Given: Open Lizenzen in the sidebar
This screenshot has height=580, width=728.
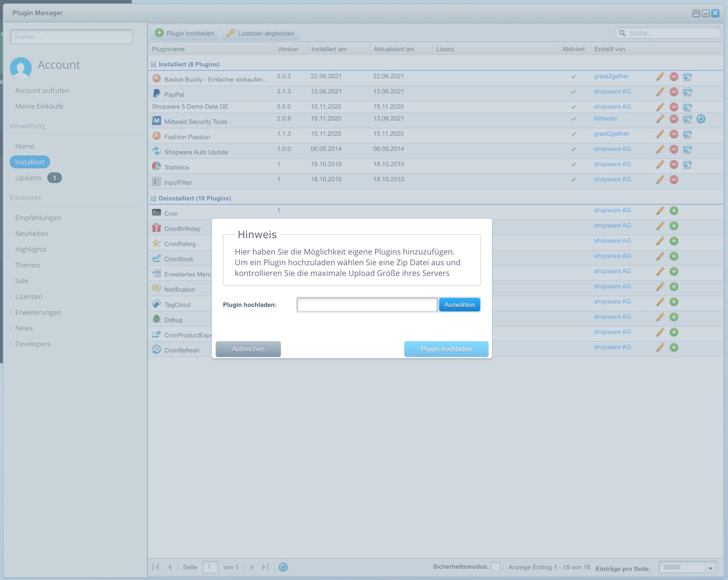Looking at the screenshot, I should click(29, 296).
